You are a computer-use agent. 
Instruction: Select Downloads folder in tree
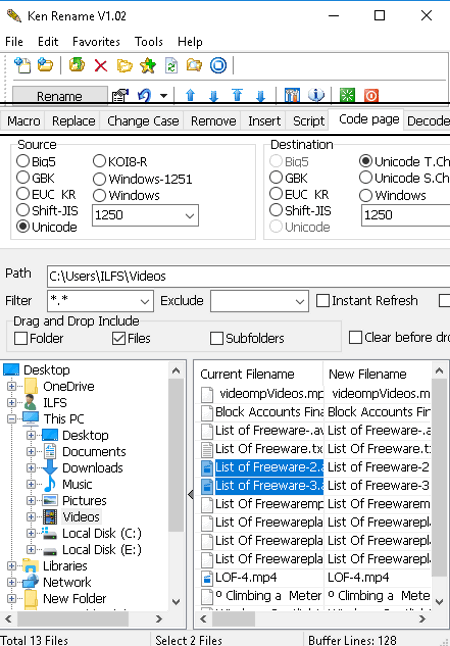click(92, 468)
